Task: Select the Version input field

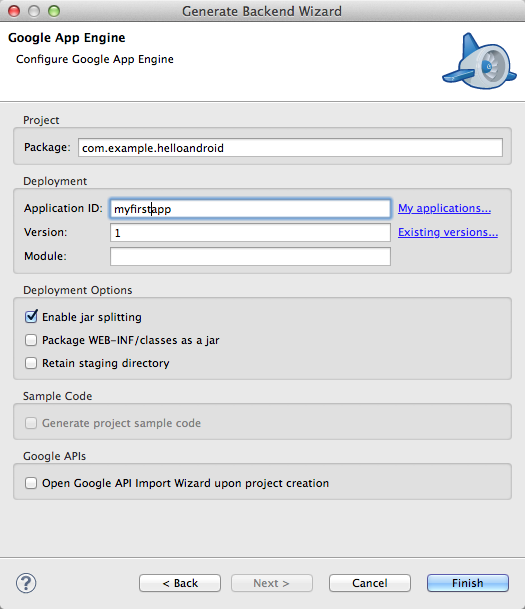Action: coord(250,232)
